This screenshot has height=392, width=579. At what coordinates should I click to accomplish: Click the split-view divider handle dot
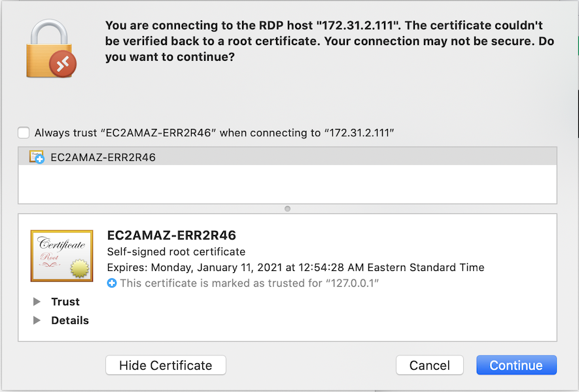(x=287, y=209)
